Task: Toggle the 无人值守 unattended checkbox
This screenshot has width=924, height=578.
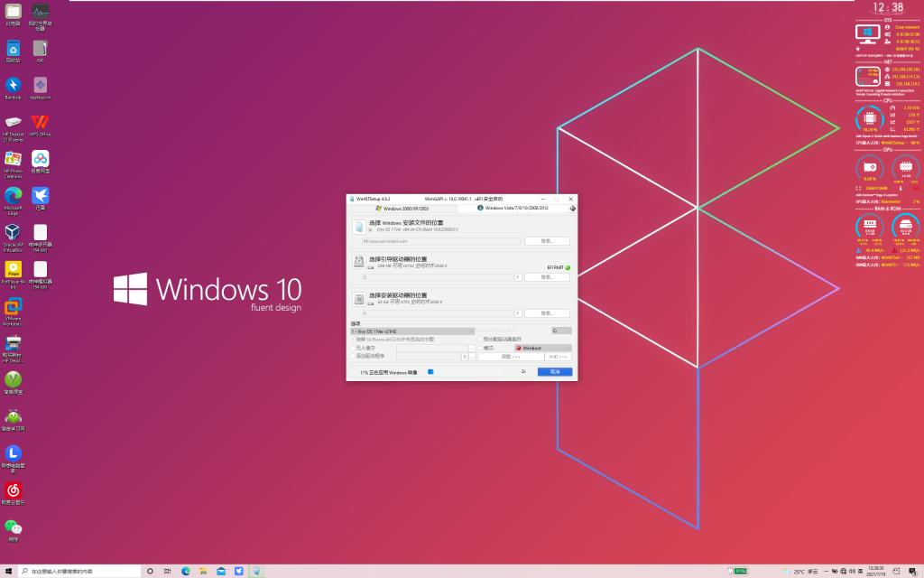Action: [354, 348]
